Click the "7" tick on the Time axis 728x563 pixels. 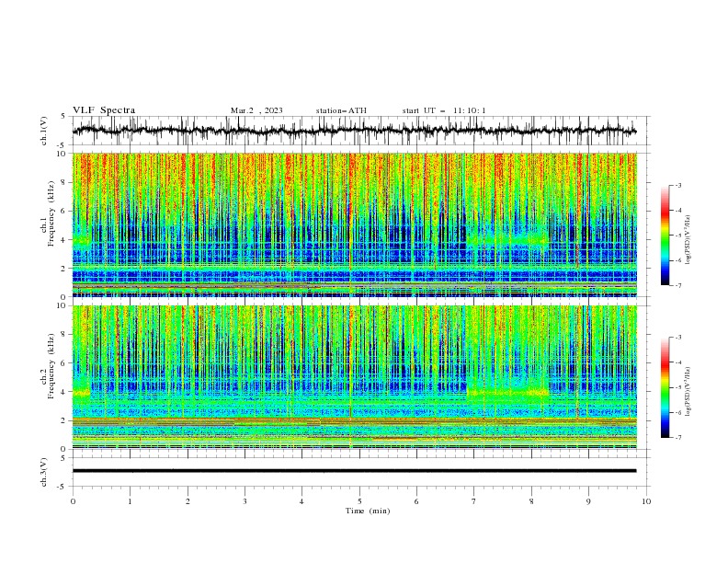(x=474, y=501)
